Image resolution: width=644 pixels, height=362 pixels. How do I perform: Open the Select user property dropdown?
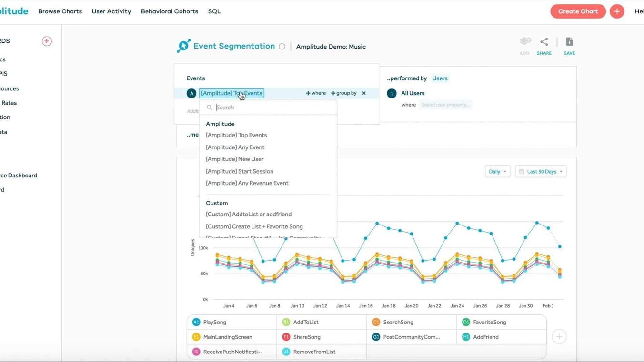(x=445, y=105)
